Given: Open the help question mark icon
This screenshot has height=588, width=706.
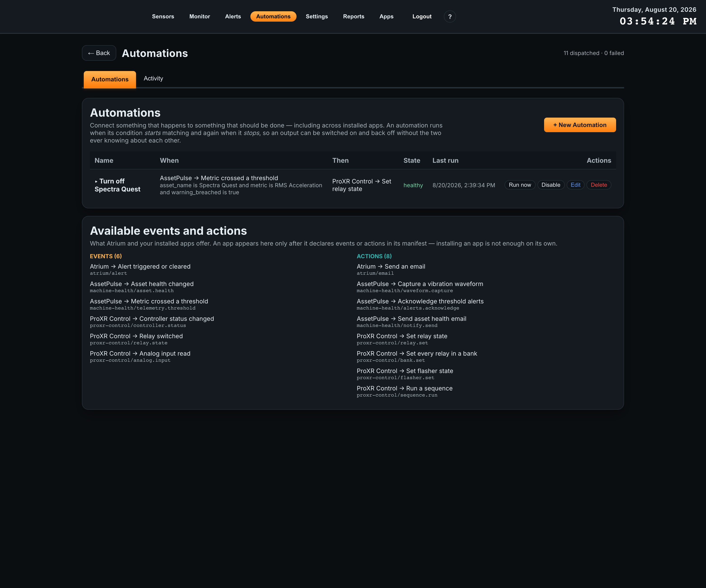Looking at the screenshot, I should pos(450,16).
